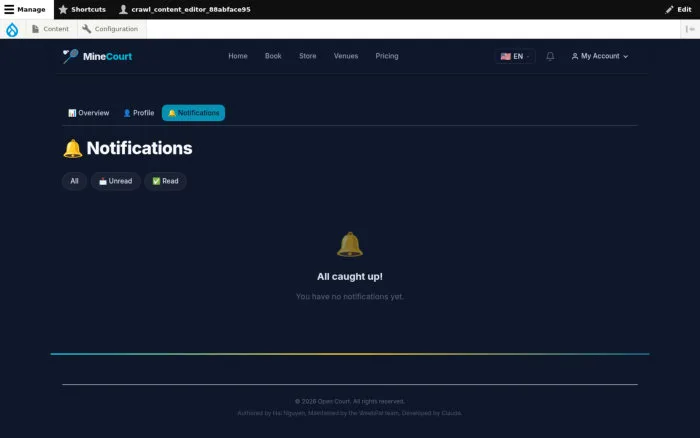
Task: Switch to the Overview tab
Action: [x=88, y=113]
